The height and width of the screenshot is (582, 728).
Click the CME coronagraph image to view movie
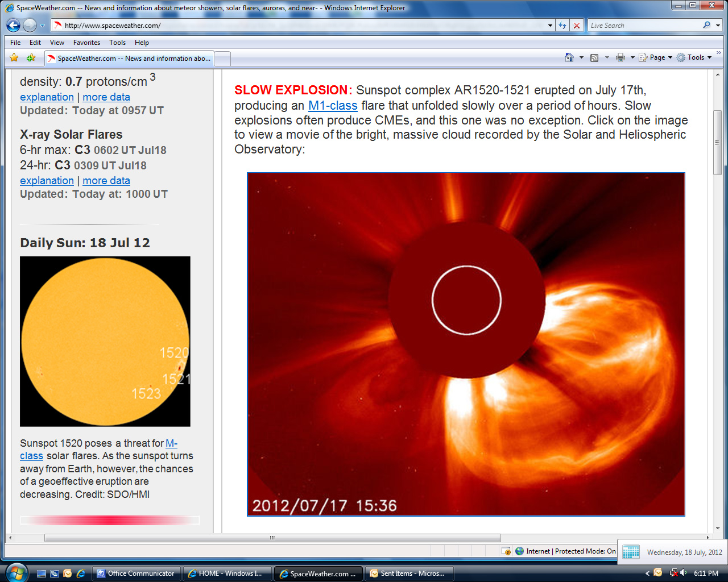466,344
